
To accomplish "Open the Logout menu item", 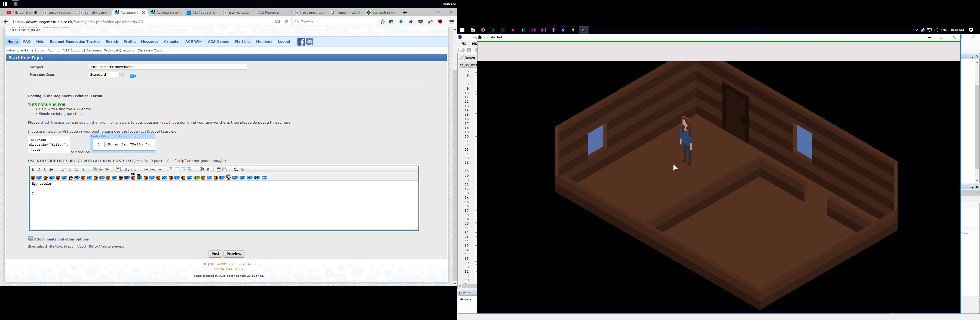I will coord(284,41).
